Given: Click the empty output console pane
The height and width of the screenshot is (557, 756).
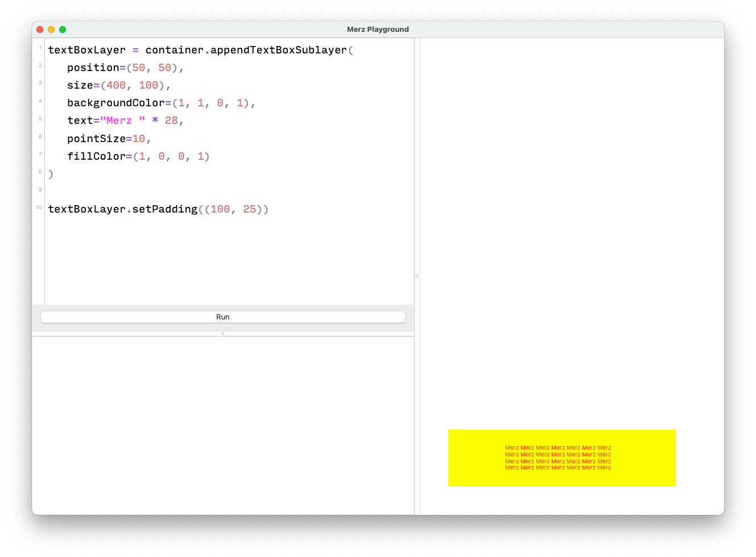Looking at the screenshot, I should [223, 425].
